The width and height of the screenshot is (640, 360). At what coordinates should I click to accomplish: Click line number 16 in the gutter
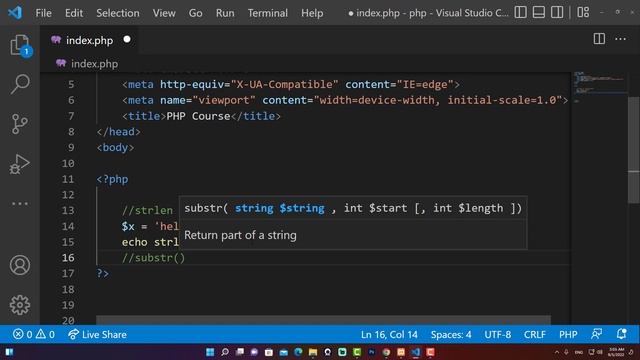coord(68,258)
